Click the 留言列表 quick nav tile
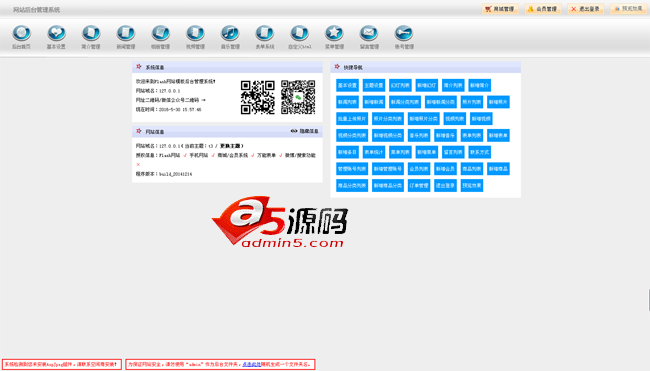Screen dimensions: 650x371 point(454,152)
